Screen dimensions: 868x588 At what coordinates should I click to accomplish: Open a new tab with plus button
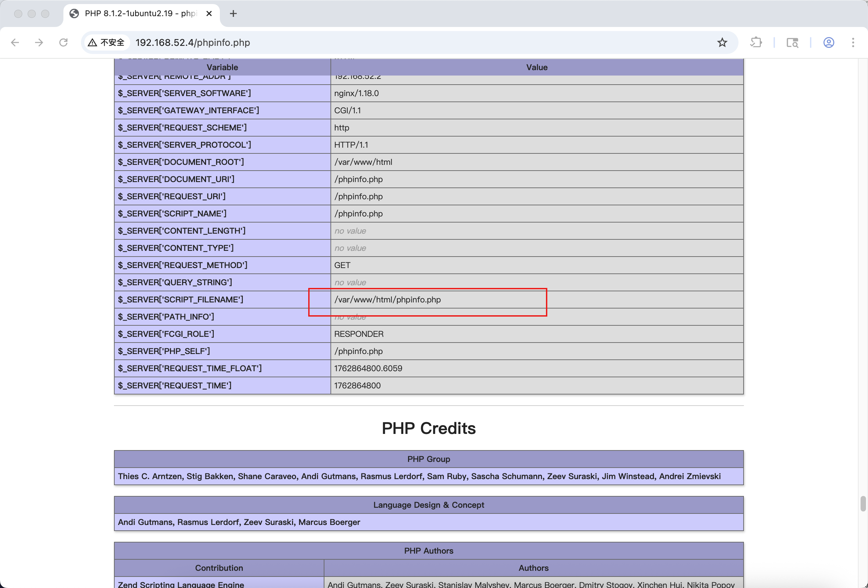(233, 13)
